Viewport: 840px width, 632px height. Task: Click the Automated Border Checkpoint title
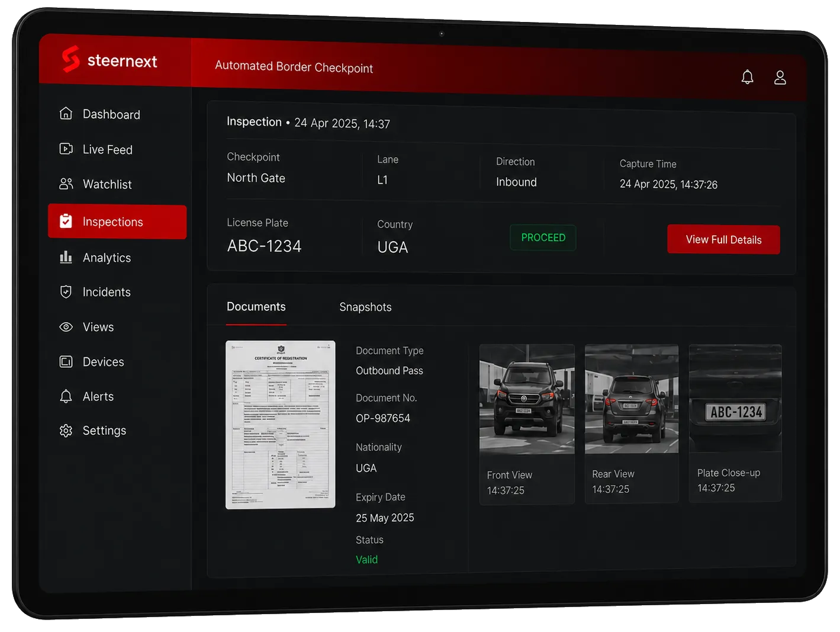click(294, 67)
